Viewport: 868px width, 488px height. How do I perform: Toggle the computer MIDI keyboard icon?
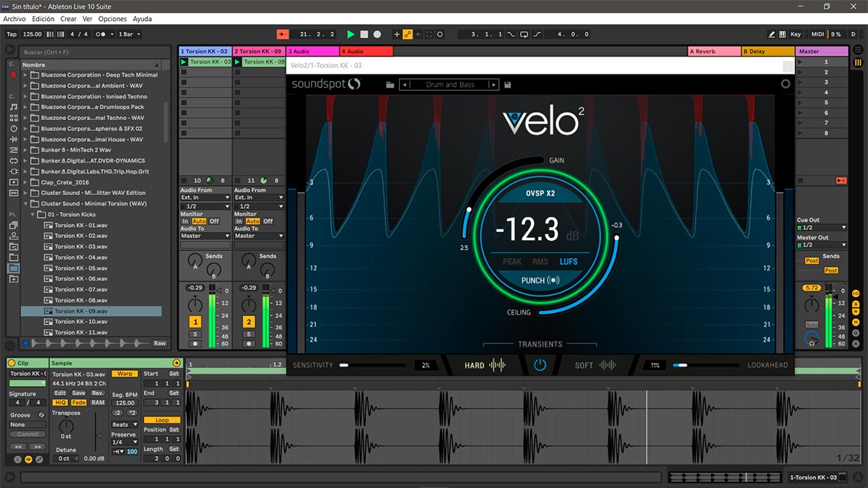[x=783, y=34]
